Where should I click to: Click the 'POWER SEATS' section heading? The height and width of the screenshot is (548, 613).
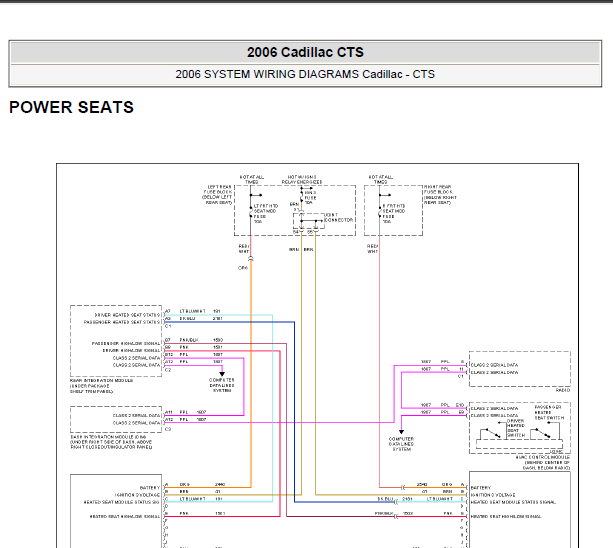(x=71, y=107)
